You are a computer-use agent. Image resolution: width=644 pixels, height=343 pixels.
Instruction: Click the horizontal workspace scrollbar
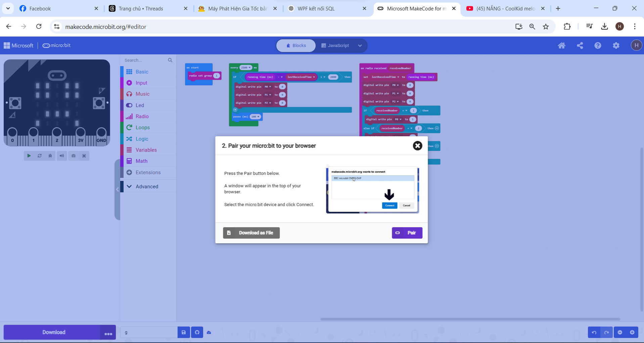pos(470,319)
